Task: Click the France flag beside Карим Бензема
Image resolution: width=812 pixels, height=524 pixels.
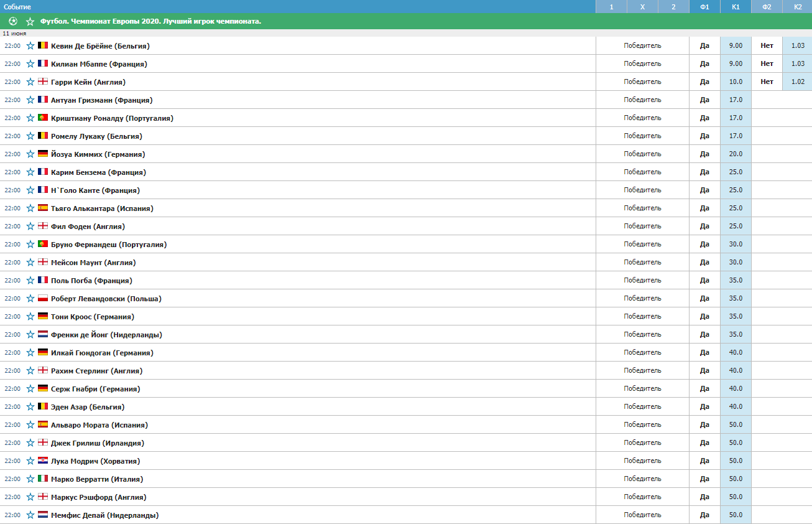Action: pyautogui.click(x=43, y=172)
